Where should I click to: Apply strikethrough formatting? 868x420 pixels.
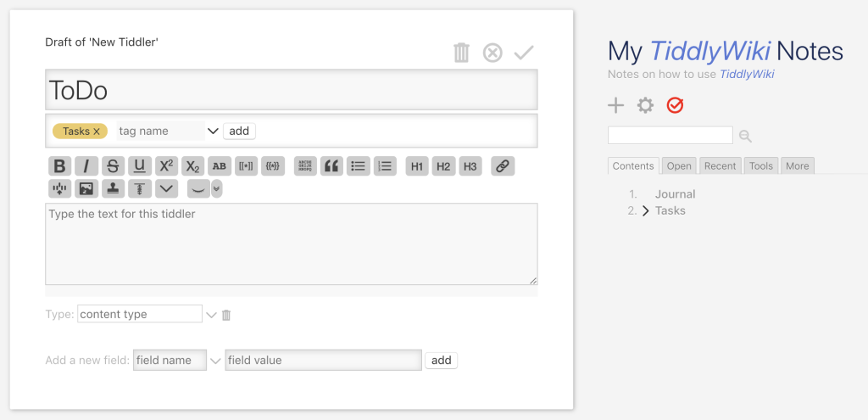click(x=113, y=166)
